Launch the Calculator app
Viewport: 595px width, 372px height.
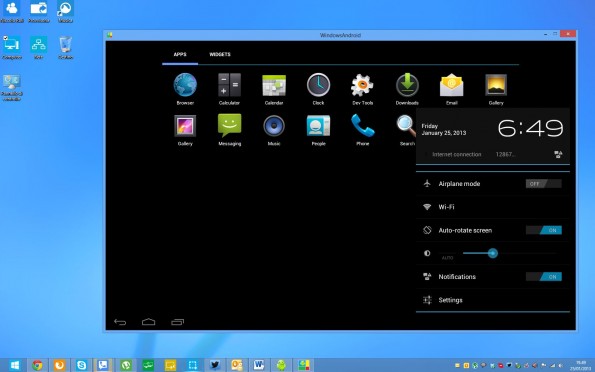(229, 85)
